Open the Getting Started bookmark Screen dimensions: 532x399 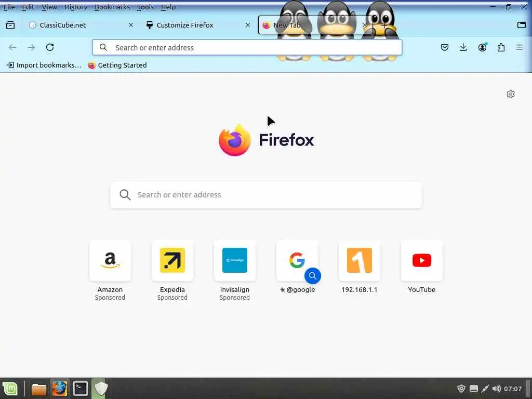point(117,65)
